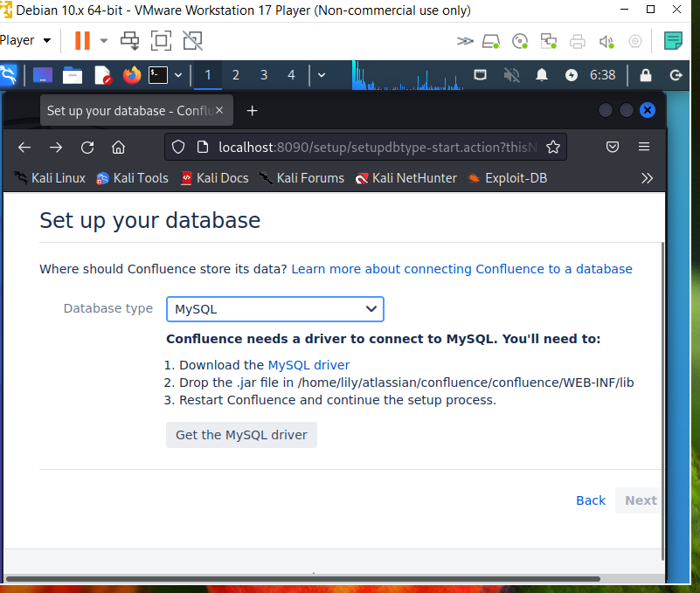Open the Kali applications menu dragon icon
Viewport: 700px width, 593px height.
click(x=8, y=75)
